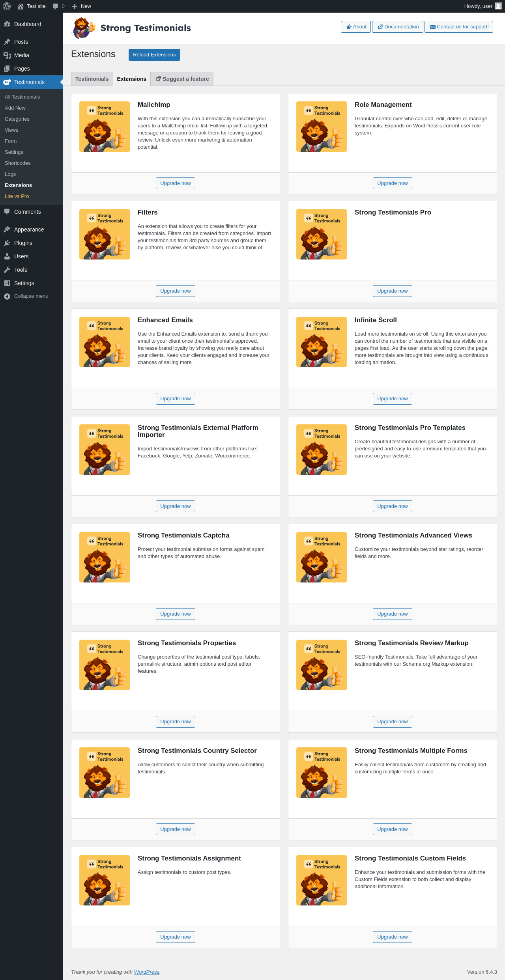
Task: Click the Reload Extensions button
Action: (x=154, y=55)
